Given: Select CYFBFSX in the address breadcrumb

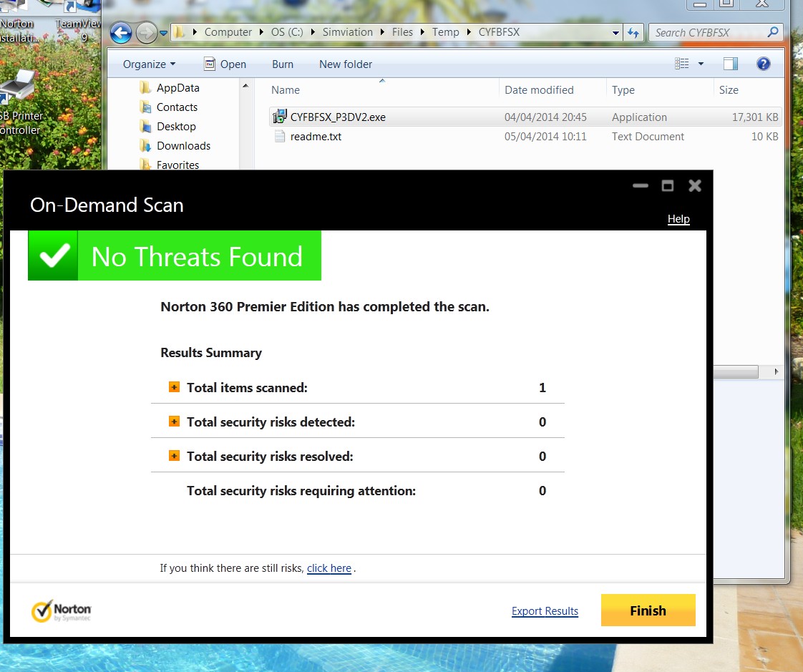Looking at the screenshot, I should (499, 32).
